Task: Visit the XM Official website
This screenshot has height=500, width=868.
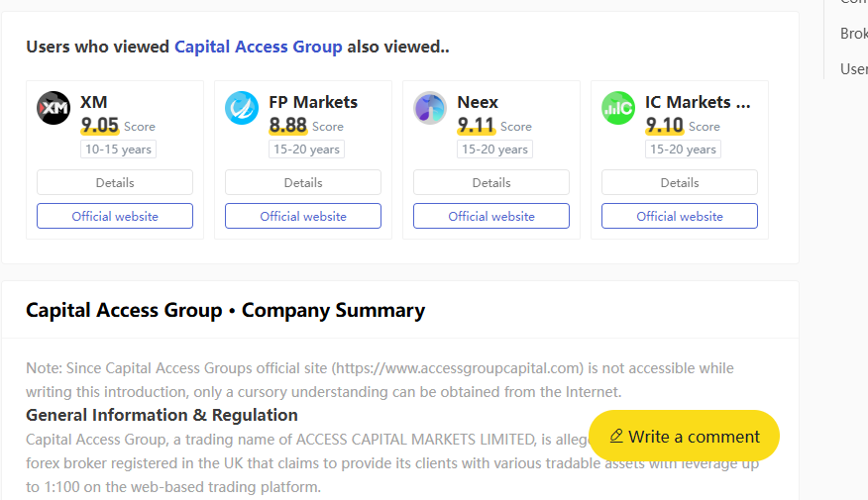Action: (115, 216)
